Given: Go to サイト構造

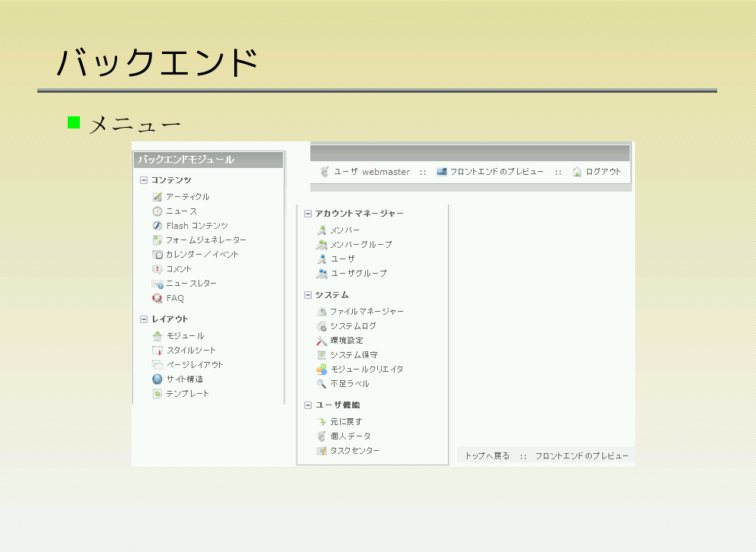Looking at the screenshot, I should coord(185,379).
